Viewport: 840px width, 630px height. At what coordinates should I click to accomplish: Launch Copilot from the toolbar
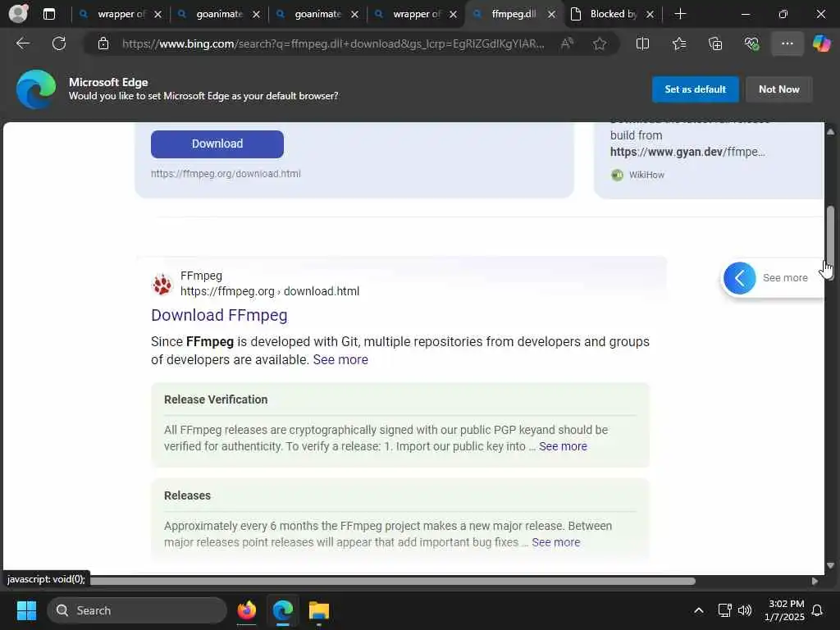click(821, 43)
